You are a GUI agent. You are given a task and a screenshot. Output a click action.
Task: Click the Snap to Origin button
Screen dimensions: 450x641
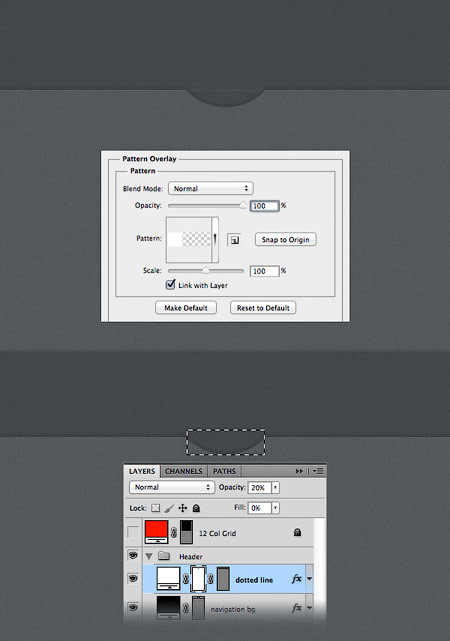coord(285,240)
